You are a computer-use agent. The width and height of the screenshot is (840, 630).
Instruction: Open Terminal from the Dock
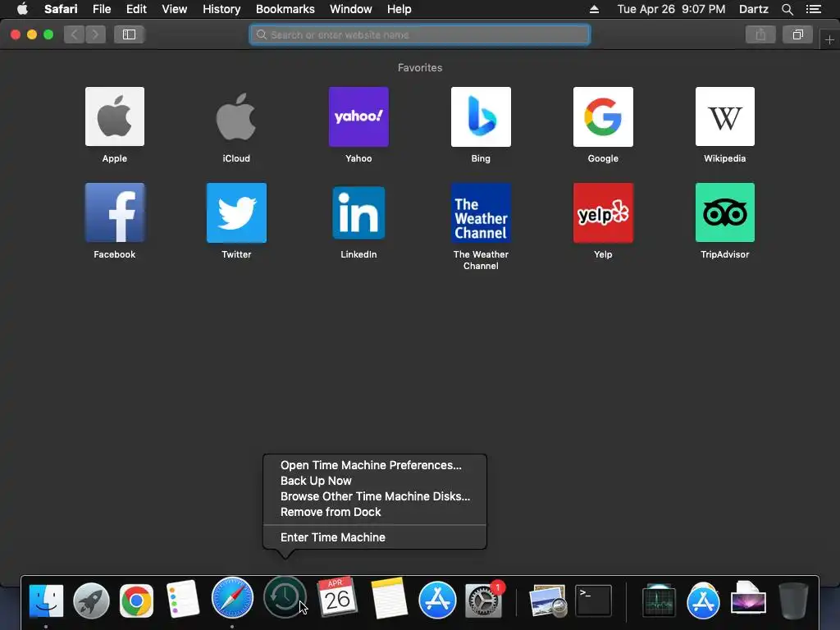pyautogui.click(x=593, y=600)
